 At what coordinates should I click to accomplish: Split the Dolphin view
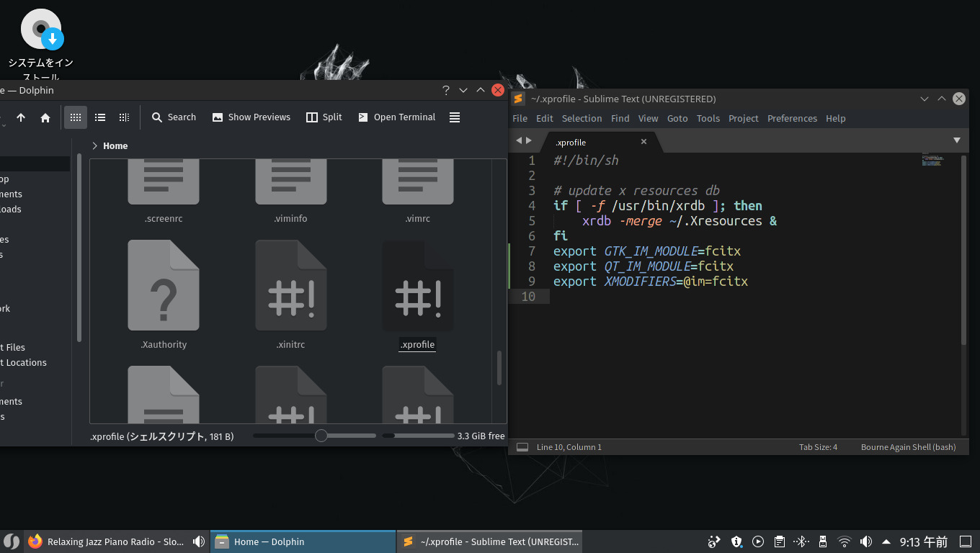coord(324,117)
